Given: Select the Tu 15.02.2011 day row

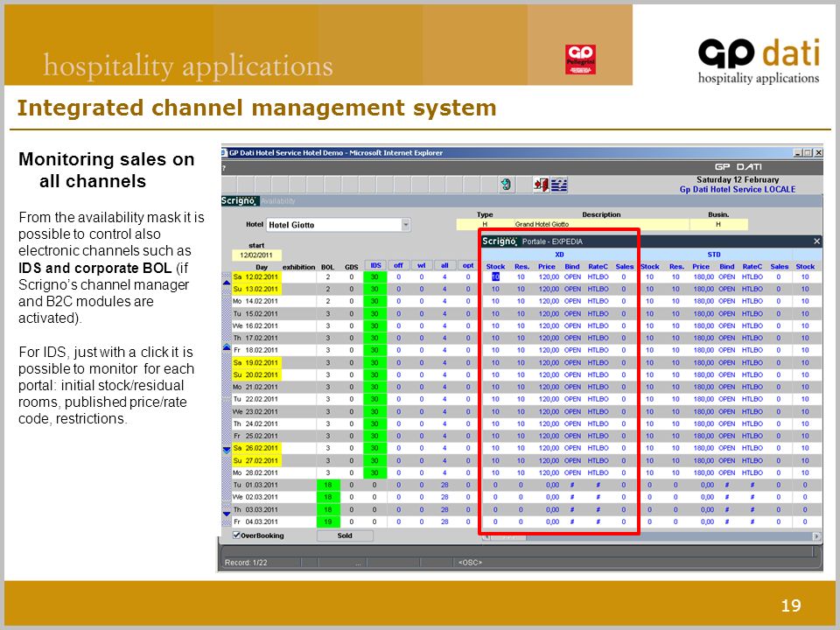Looking at the screenshot, I should pos(256,313).
